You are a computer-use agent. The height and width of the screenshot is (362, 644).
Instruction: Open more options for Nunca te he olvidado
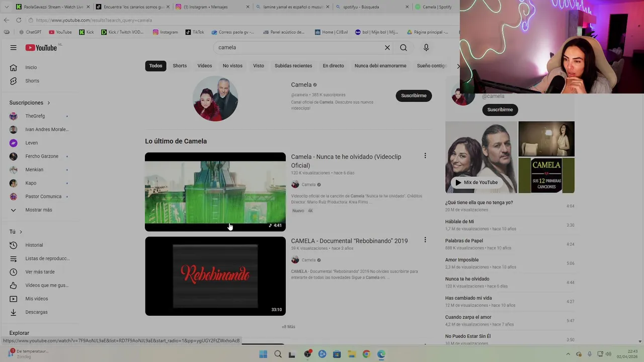point(425,156)
